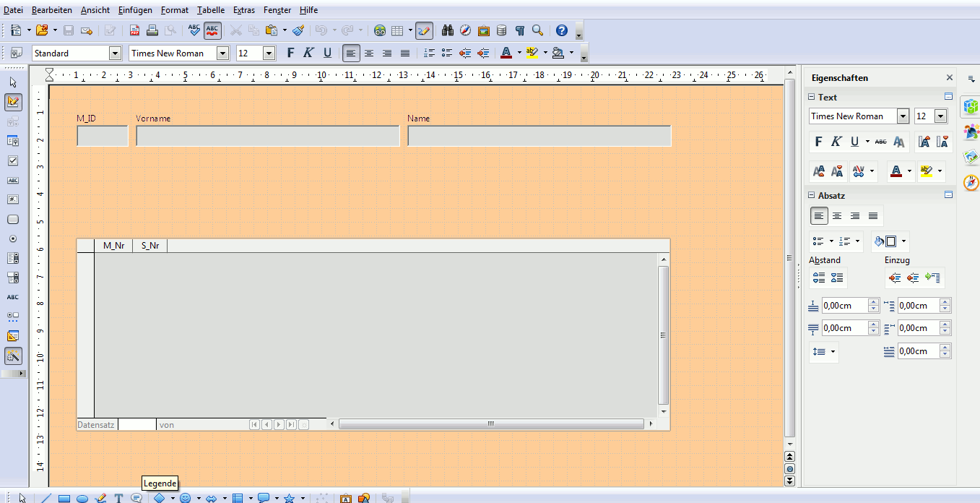Select the Vorname text field
This screenshot has width=980, height=503.
268,136
